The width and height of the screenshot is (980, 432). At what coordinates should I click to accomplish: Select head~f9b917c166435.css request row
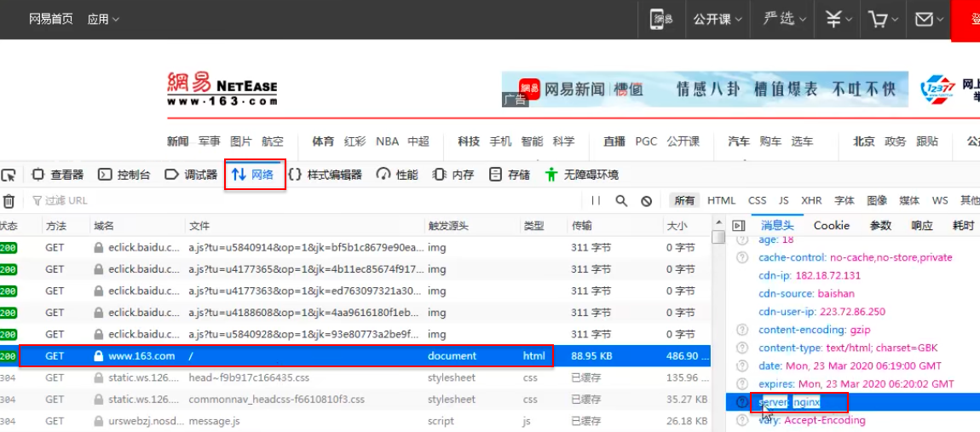(355, 377)
